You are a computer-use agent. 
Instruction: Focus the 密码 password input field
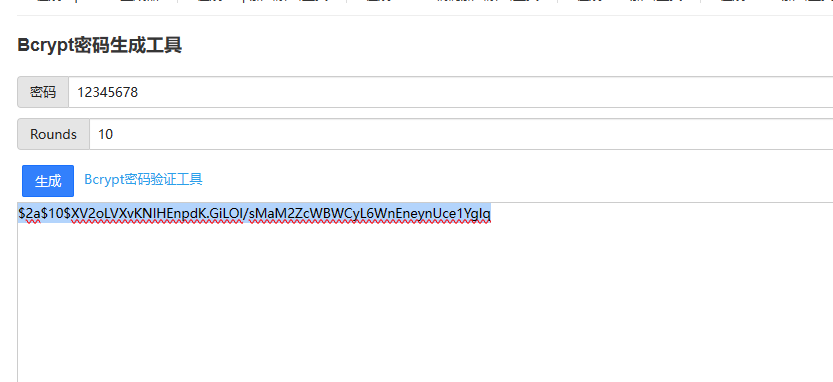pyautogui.click(x=450, y=92)
